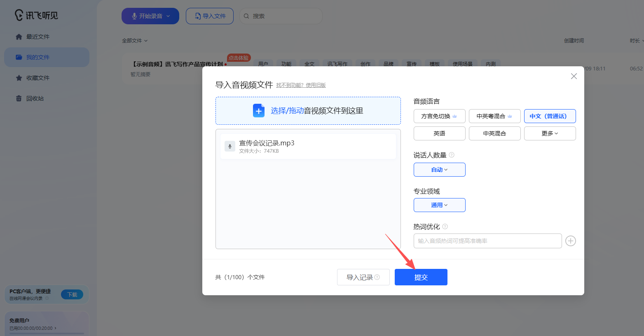Open the 通用 professional field dropdown
This screenshot has height=336, width=644.
[440, 205]
